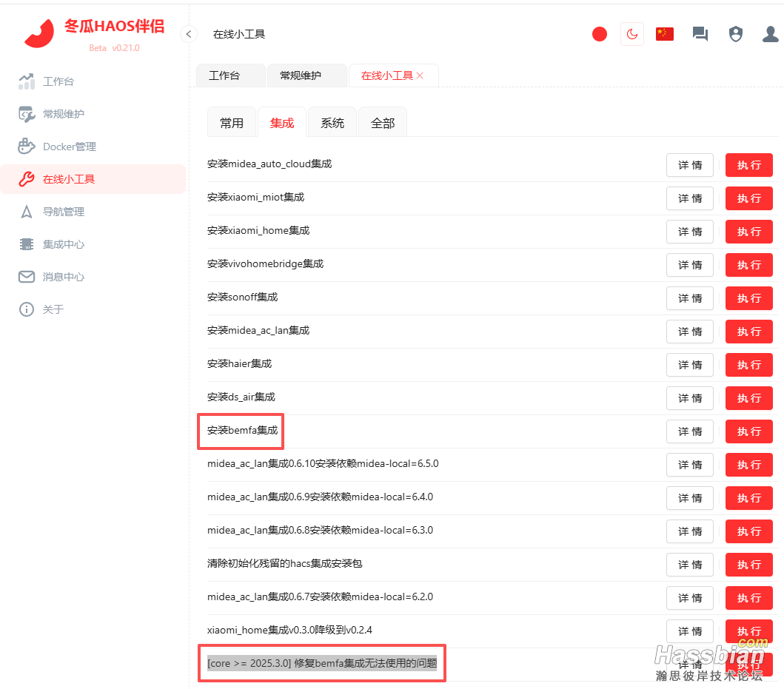Open language selector China flag

click(665, 34)
